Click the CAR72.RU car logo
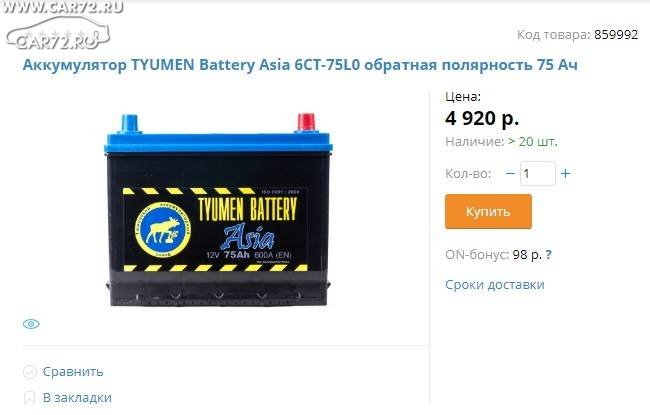The height and width of the screenshot is (415, 650). coord(58,33)
